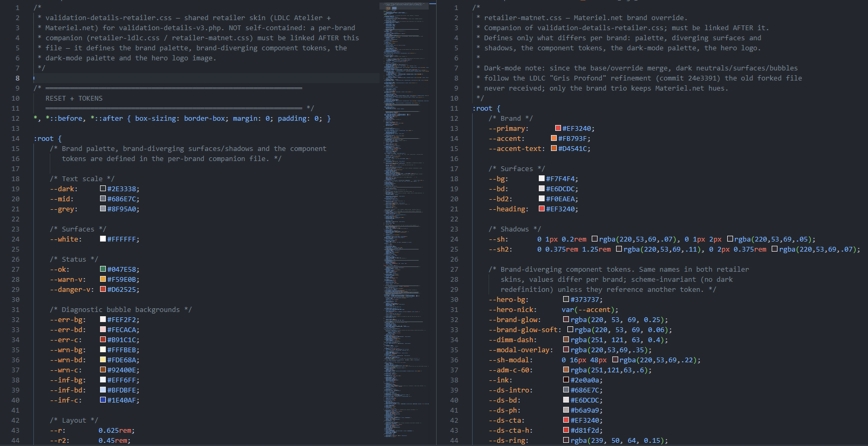Screen dimensions: 868x446
Task: Open the --err-bd #FECACA swatch
Action: (x=103, y=329)
